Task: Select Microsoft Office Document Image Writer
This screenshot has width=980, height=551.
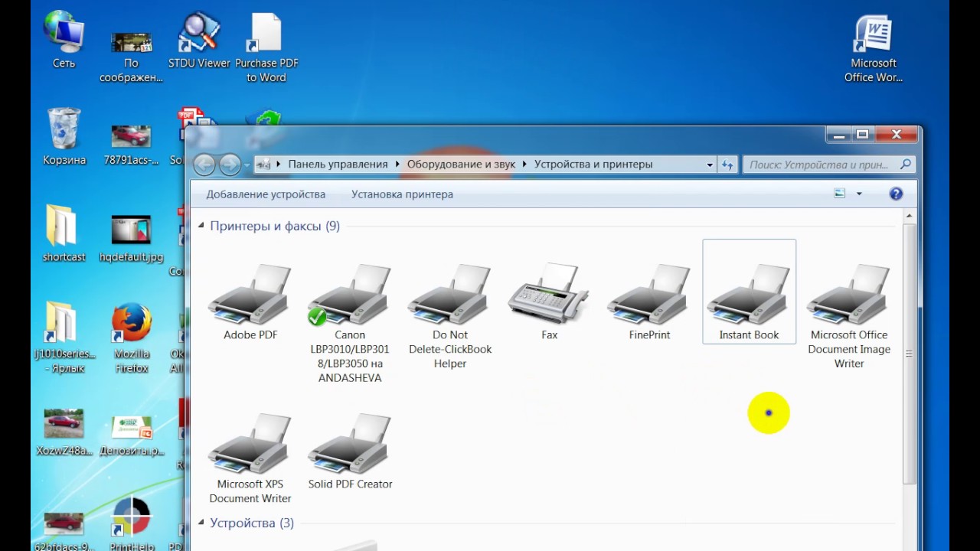Action: click(849, 316)
